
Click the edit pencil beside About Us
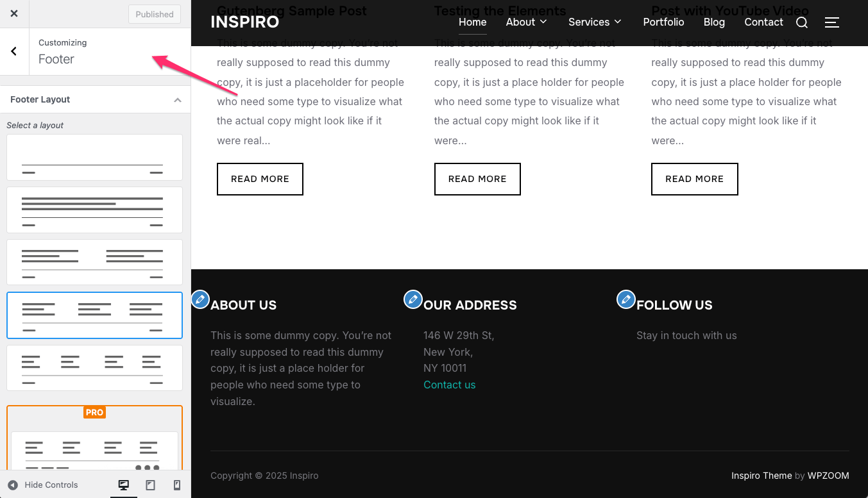200,299
